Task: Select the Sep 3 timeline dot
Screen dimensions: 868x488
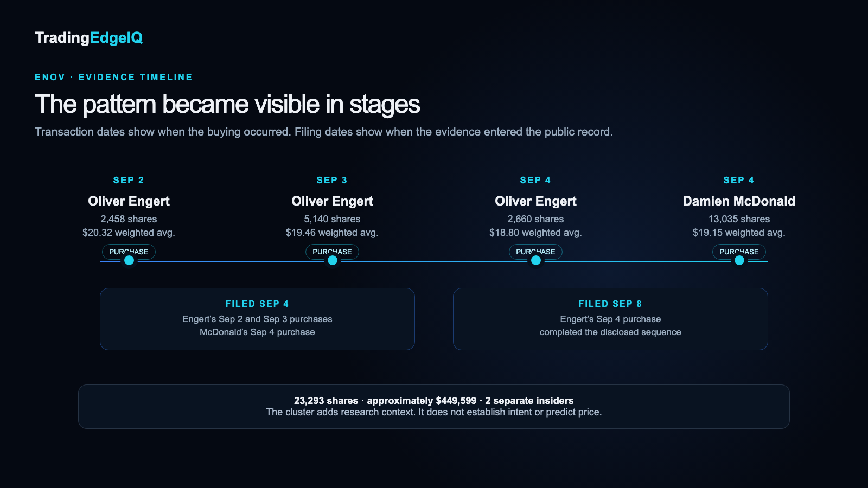Action: point(333,260)
